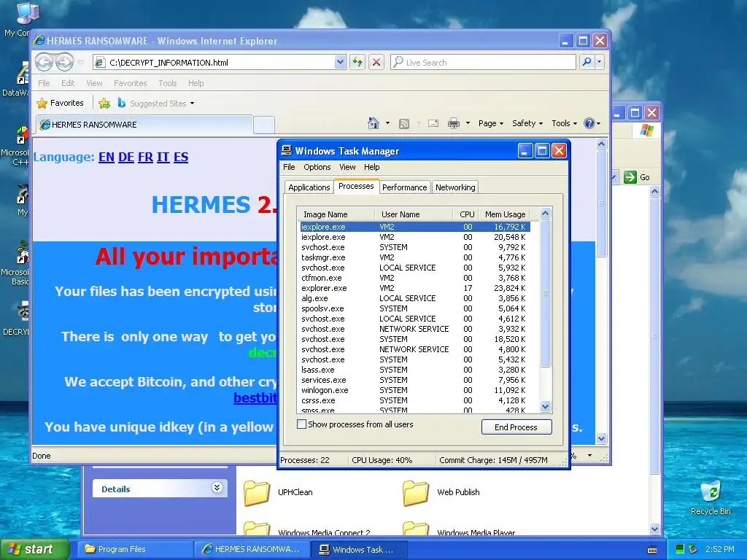Image resolution: width=747 pixels, height=560 pixels.
Task: Click the FR language link
Action: click(145, 157)
